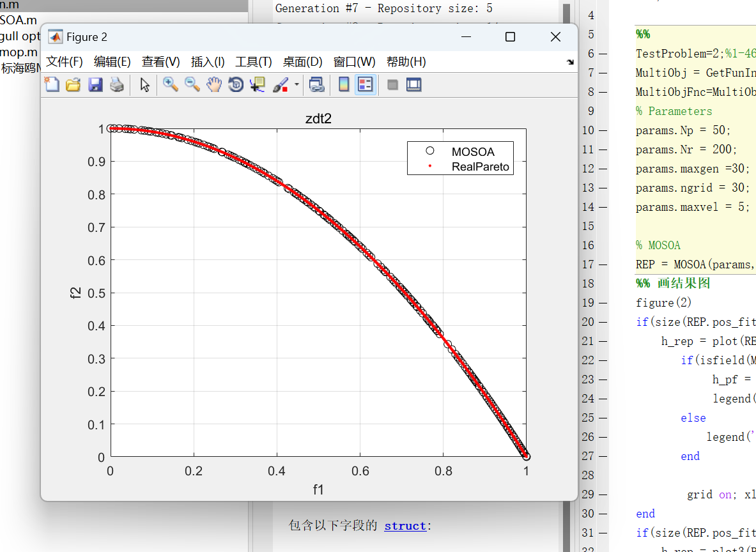Activate the Data Cursor tool

(258, 85)
